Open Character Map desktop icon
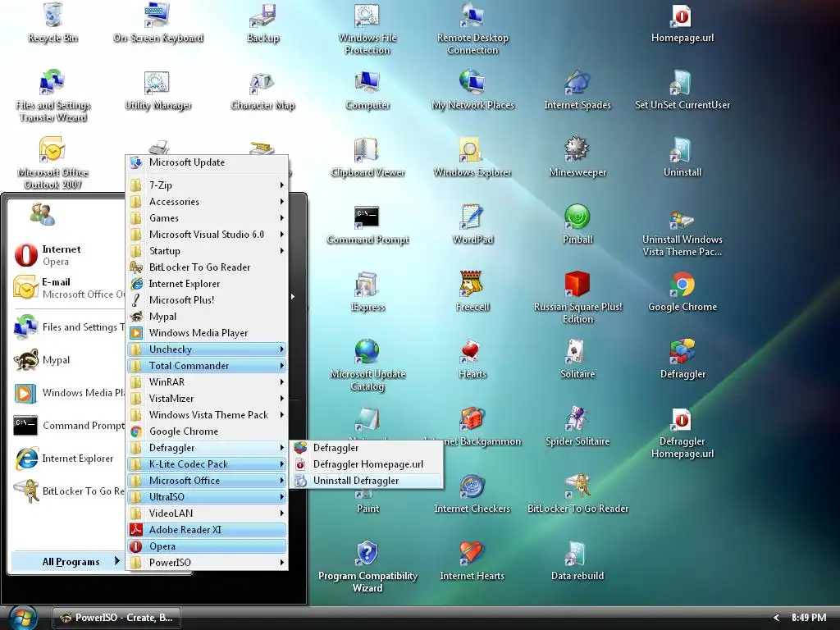The height and width of the screenshot is (630, 840). coord(262,90)
